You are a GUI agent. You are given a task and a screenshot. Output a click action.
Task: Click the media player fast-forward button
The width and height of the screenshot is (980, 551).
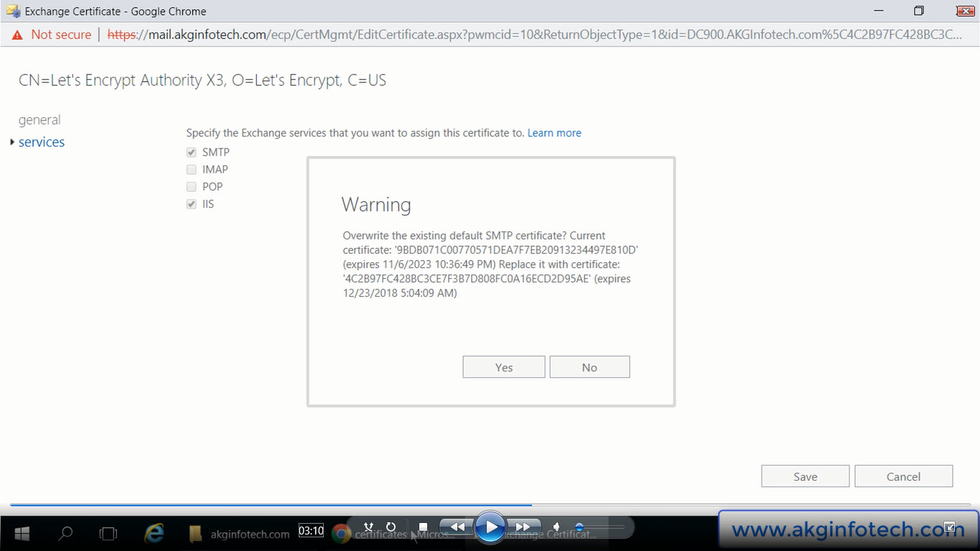pos(523,528)
